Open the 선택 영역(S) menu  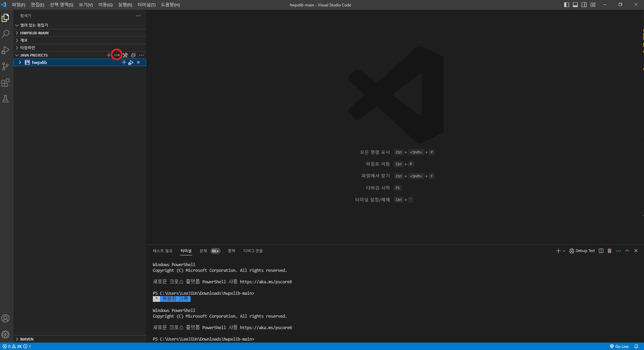(x=62, y=5)
